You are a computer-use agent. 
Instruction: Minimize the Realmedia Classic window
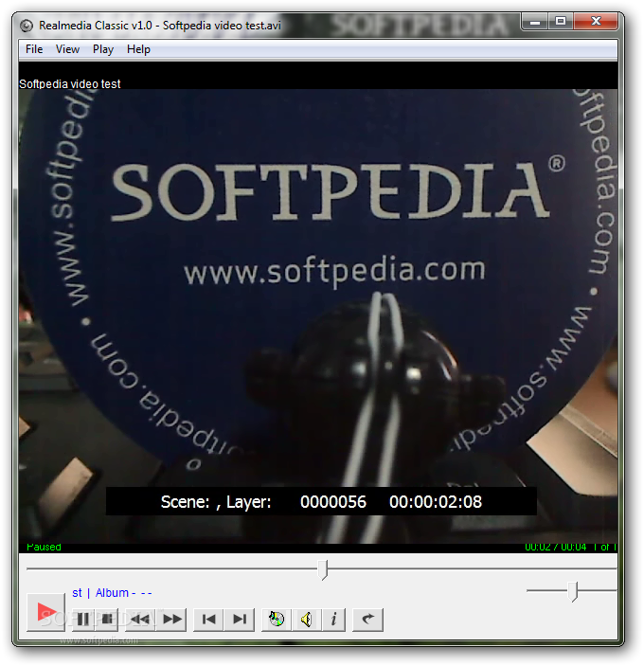tap(535, 22)
